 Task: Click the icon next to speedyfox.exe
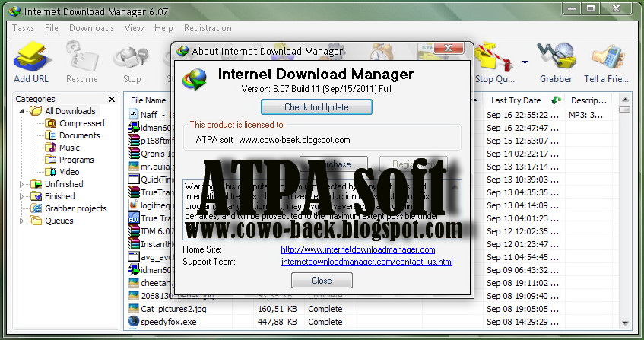click(x=134, y=321)
